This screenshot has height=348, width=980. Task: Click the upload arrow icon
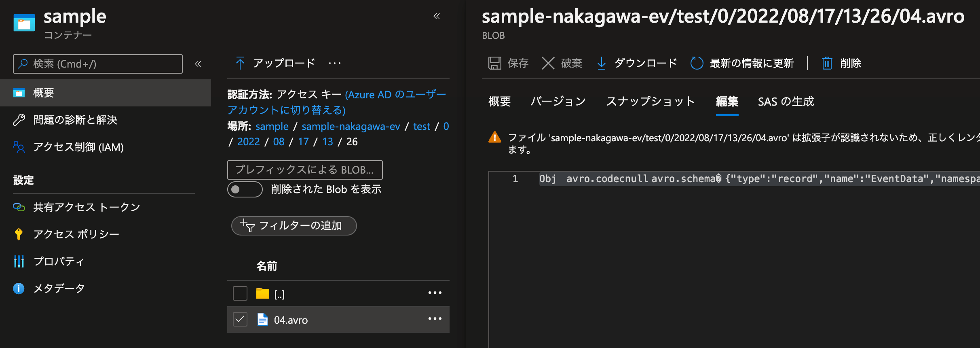(x=240, y=63)
